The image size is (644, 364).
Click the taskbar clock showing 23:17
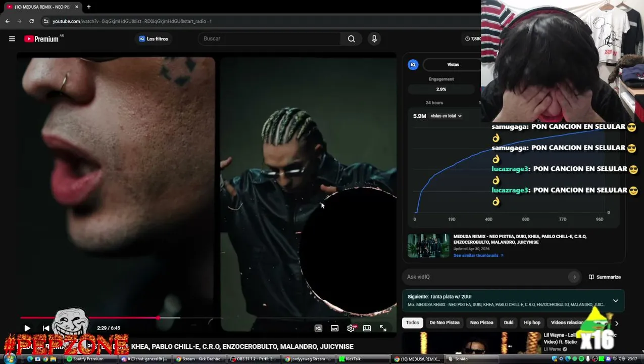pos(632,359)
